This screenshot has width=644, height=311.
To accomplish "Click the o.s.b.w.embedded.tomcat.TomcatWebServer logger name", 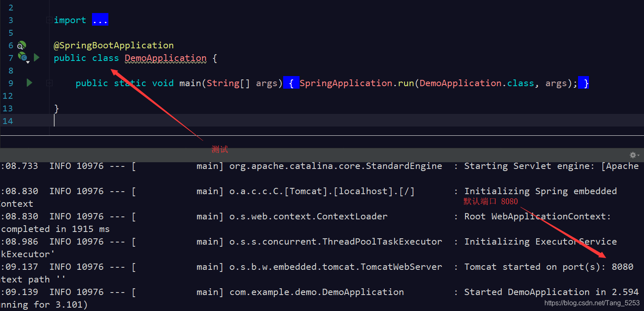I will click(x=336, y=267).
